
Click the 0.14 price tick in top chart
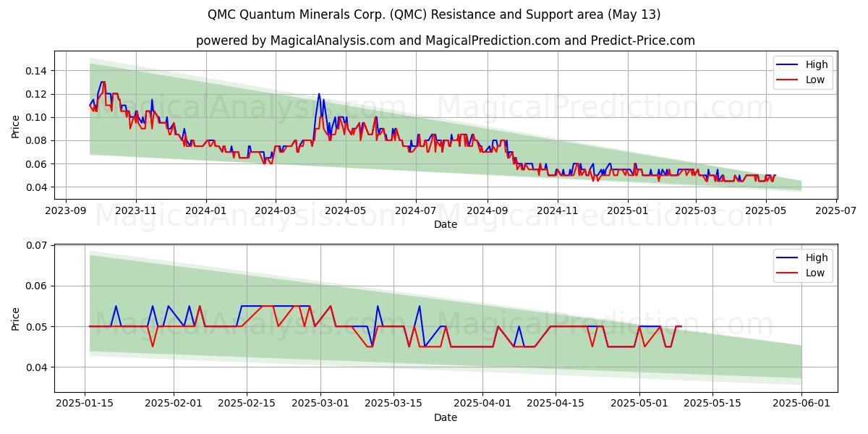[x=38, y=71]
